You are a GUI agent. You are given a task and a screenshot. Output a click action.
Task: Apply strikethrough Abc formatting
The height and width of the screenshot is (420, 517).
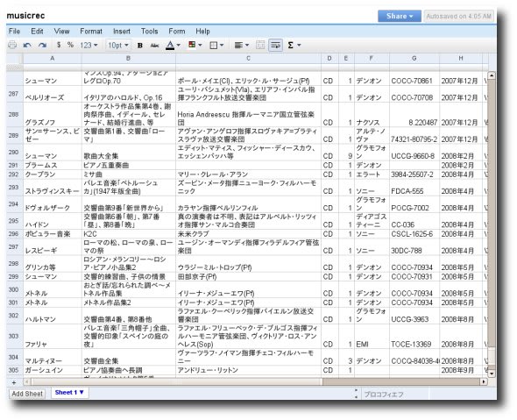[154, 46]
